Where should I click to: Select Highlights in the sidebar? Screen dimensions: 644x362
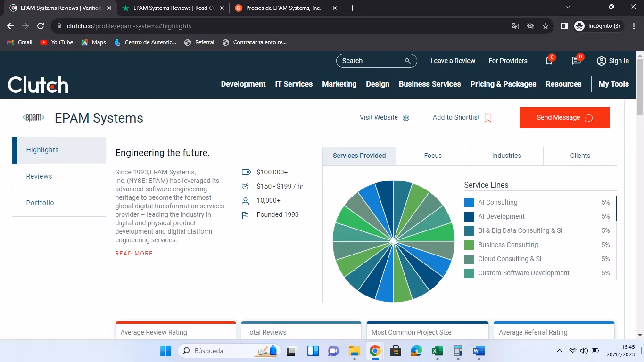pos(59,150)
